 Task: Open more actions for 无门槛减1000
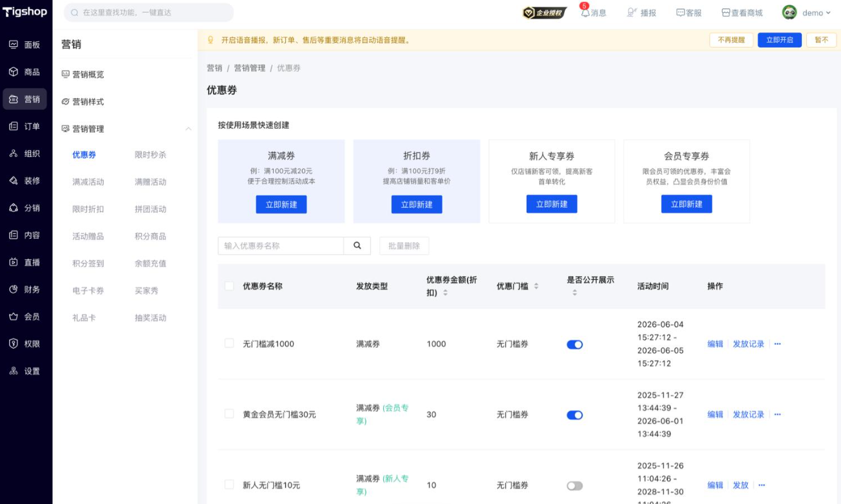coord(777,344)
